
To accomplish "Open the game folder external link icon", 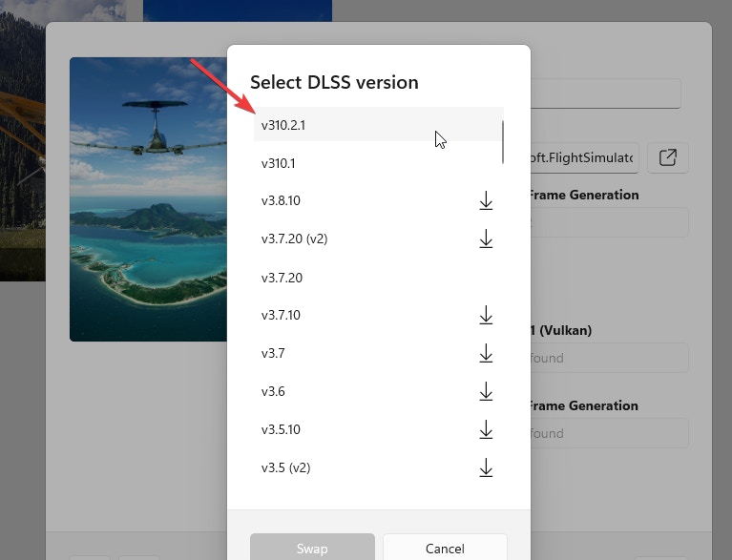I will coord(667,157).
